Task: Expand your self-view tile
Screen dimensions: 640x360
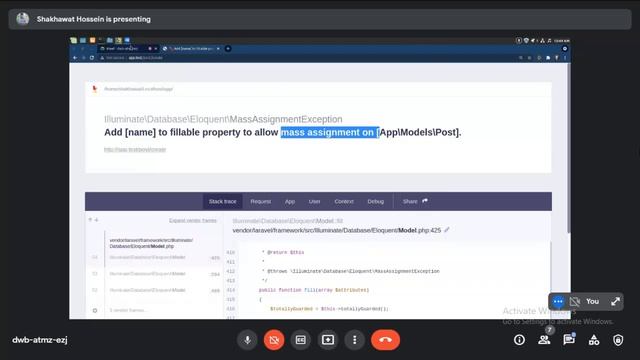Action: [x=616, y=302]
